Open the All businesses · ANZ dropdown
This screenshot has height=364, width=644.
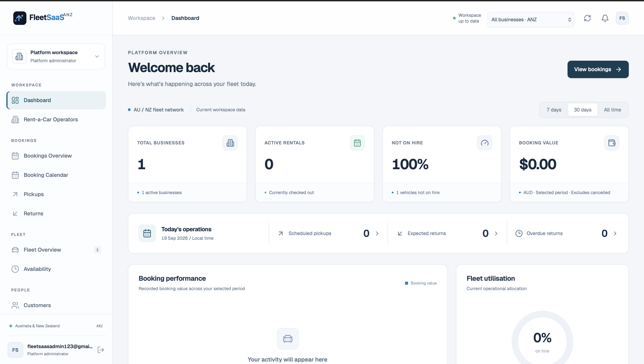(x=531, y=19)
